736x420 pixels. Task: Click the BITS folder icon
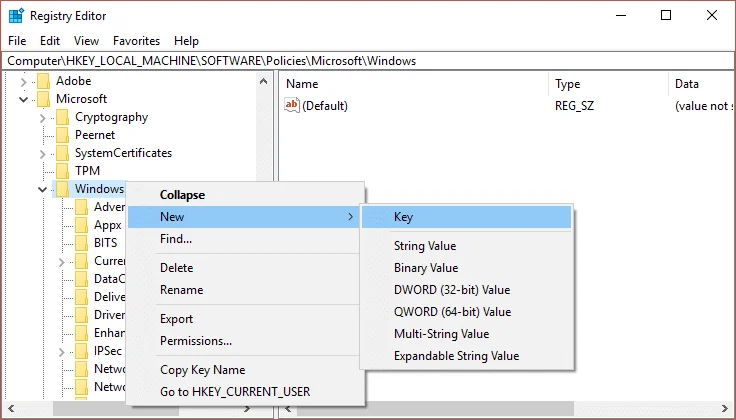click(81, 243)
